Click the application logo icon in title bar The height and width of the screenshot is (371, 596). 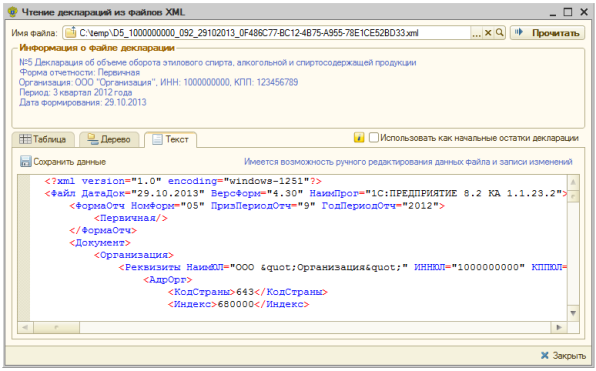(13, 11)
